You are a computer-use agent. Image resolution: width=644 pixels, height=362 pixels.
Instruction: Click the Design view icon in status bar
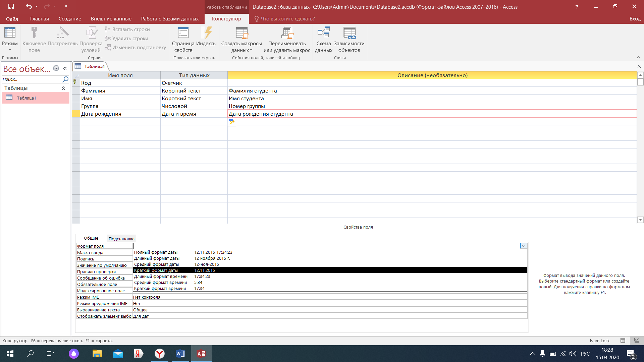(636, 341)
